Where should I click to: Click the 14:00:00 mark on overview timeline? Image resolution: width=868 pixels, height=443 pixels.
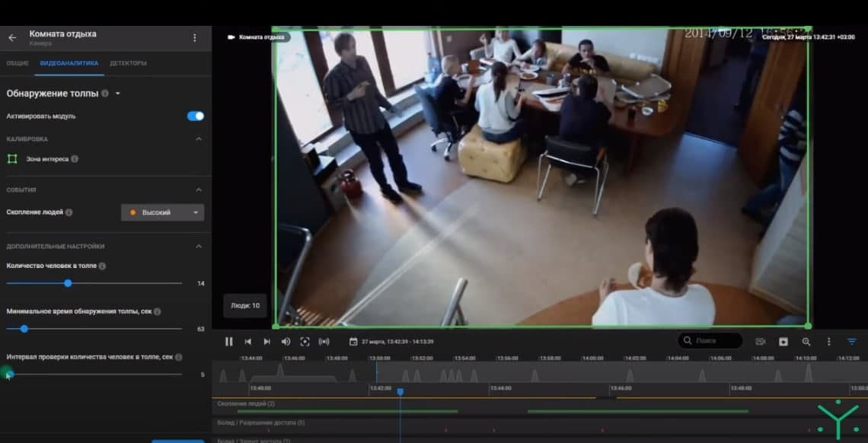point(592,359)
